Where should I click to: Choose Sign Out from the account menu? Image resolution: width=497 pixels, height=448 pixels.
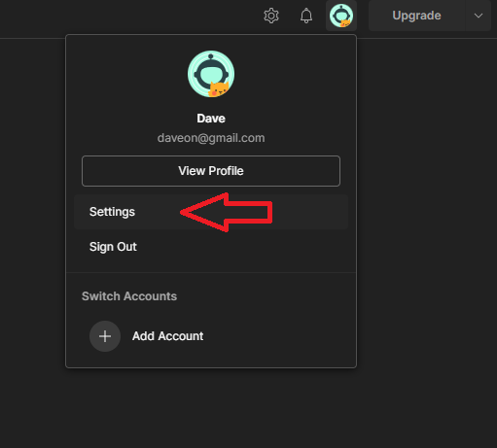tap(113, 247)
